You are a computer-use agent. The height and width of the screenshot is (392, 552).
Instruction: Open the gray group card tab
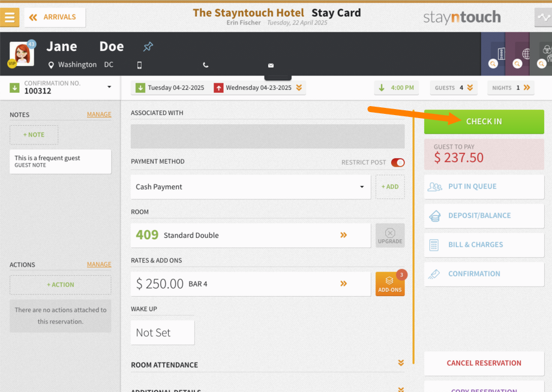tap(541, 54)
